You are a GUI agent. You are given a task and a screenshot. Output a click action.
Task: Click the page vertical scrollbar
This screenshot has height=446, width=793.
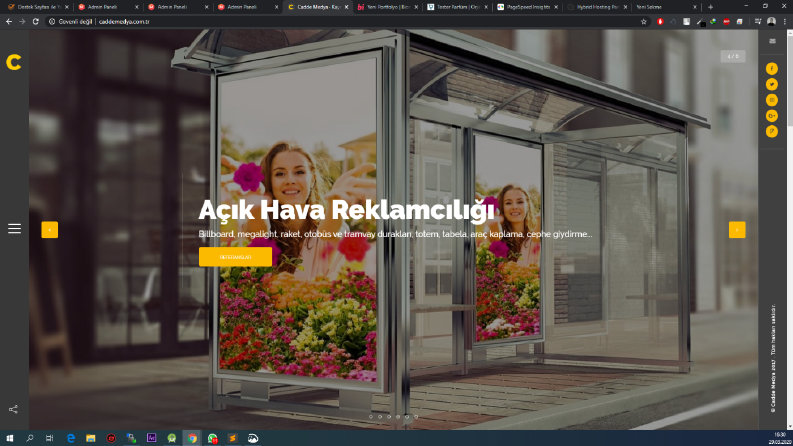(790, 230)
